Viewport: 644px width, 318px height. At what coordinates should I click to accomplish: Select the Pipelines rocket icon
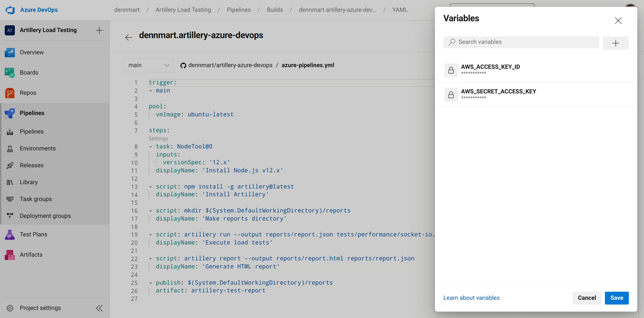pos(10,113)
